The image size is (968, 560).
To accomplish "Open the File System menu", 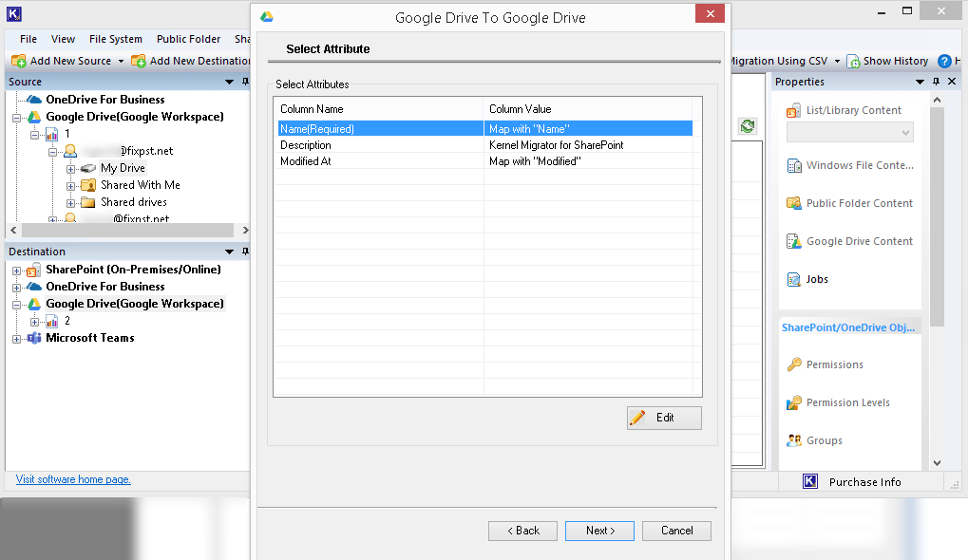I will coord(116,39).
